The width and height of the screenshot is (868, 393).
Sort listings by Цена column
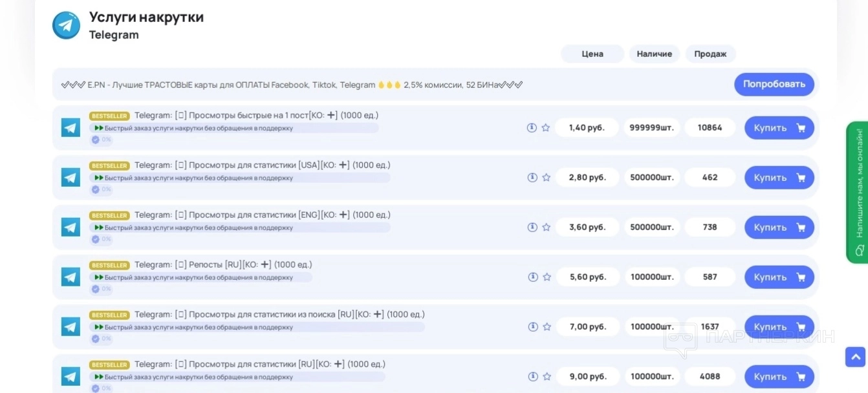[x=592, y=54]
